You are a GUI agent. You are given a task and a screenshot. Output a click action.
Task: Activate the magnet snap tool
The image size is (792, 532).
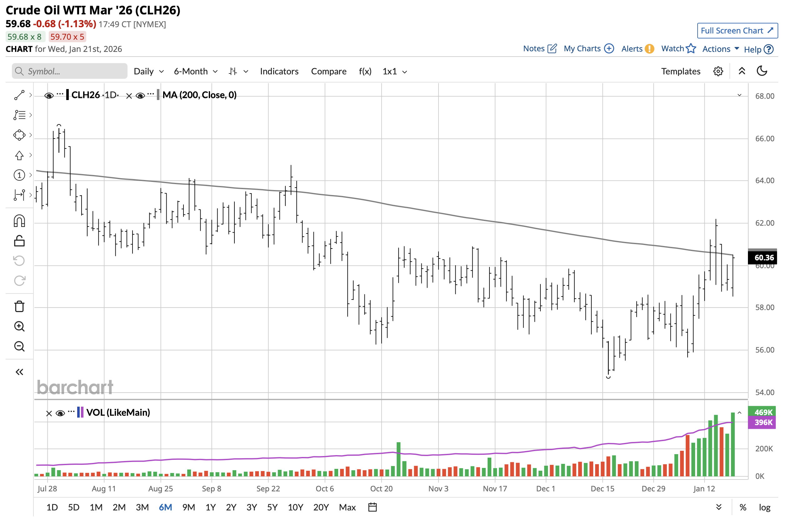coord(19,221)
